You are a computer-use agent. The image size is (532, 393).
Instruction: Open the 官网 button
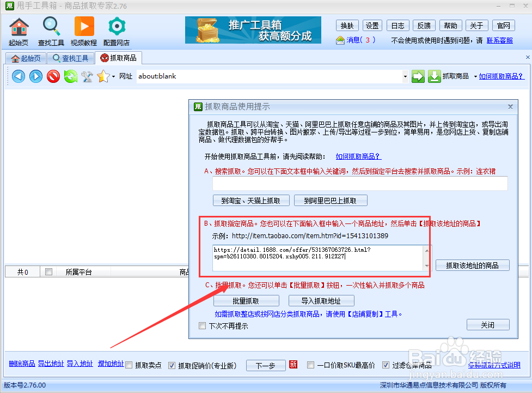coord(504,26)
